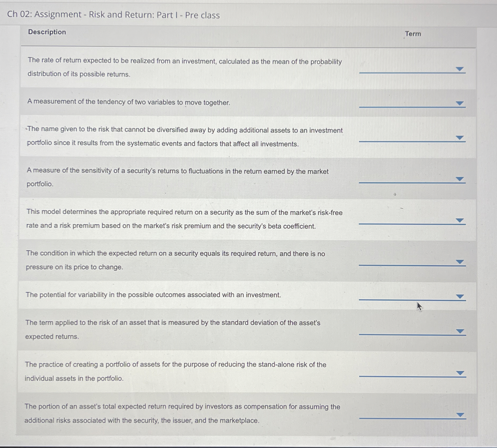Click the empty answer line for the risk premium question

tap(412, 419)
